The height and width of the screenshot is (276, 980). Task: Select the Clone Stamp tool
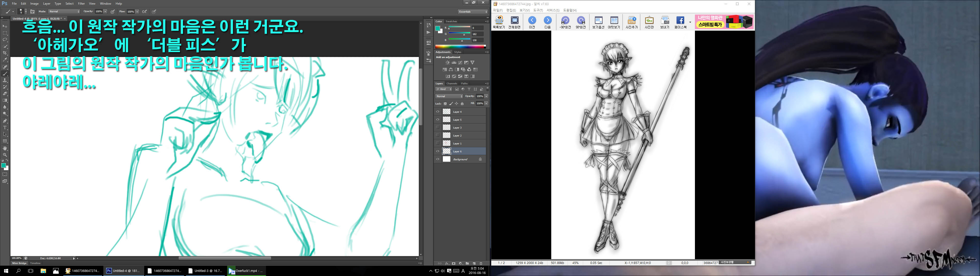coord(5,80)
